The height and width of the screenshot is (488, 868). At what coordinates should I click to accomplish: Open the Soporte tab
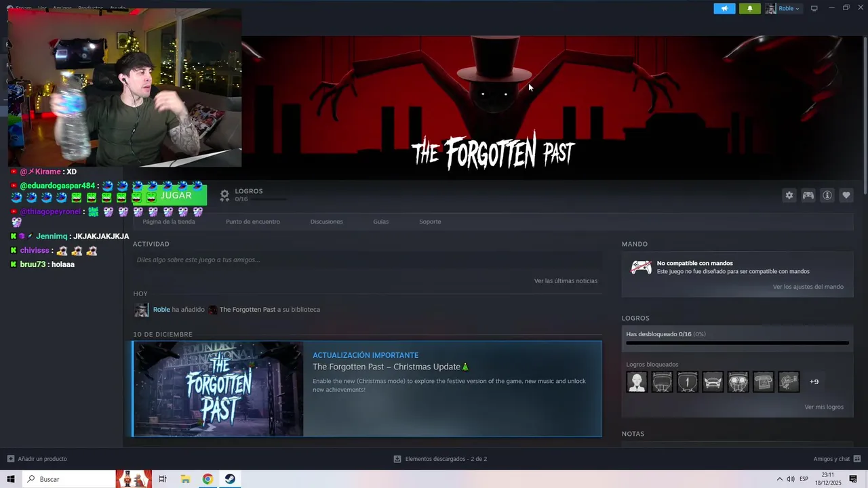pyautogui.click(x=430, y=222)
